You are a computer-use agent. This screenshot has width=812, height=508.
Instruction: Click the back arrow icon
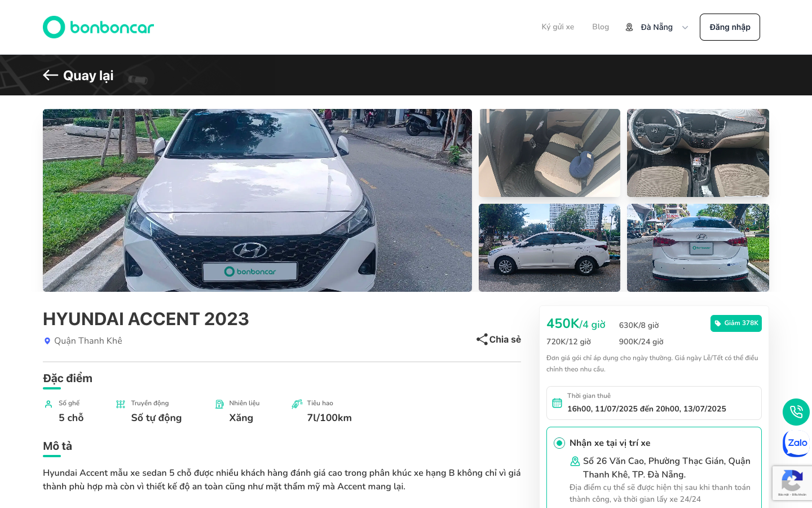(51, 75)
